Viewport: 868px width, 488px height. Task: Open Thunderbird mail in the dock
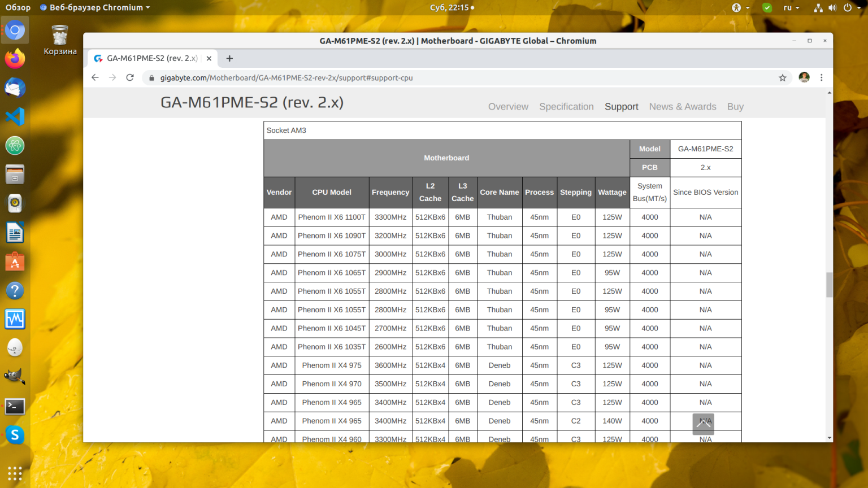tap(15, 88)
